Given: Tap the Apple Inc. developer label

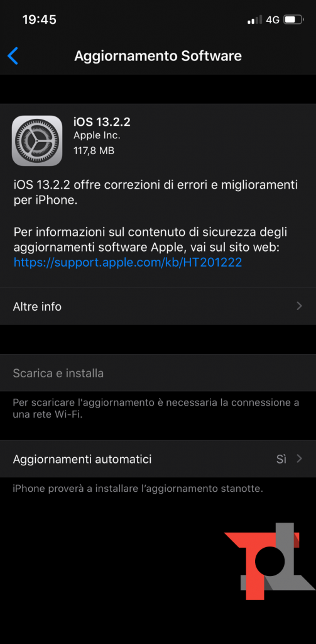Looking at the screenshot, I should [x=97, y=136].
